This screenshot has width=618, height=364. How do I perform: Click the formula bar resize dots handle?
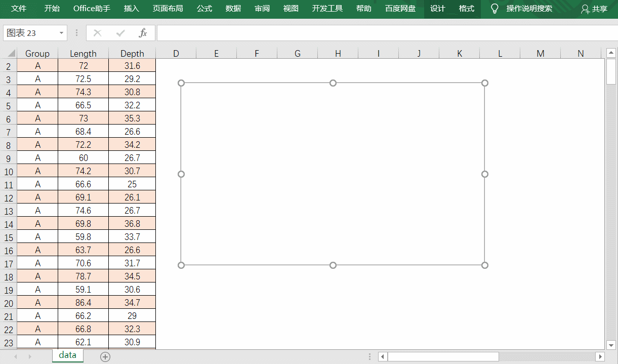tap(77, 33)
